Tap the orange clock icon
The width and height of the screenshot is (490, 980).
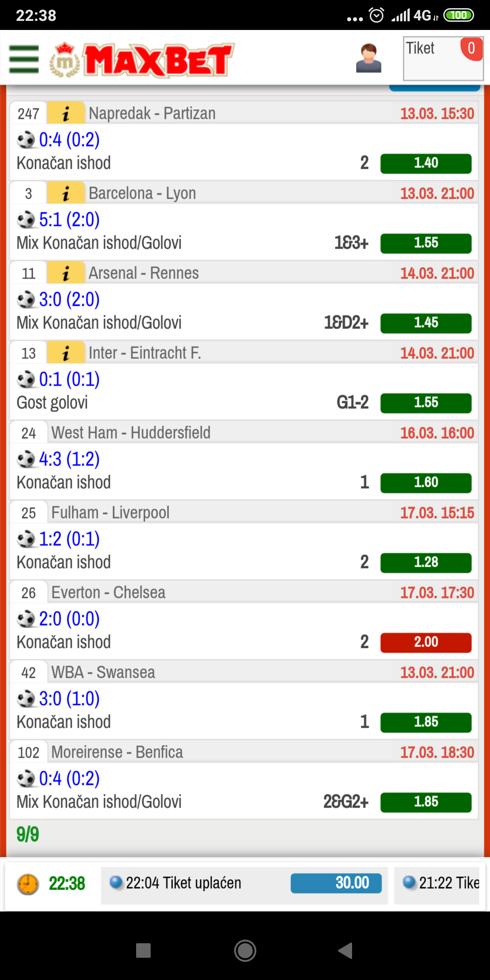pos(28,884)
